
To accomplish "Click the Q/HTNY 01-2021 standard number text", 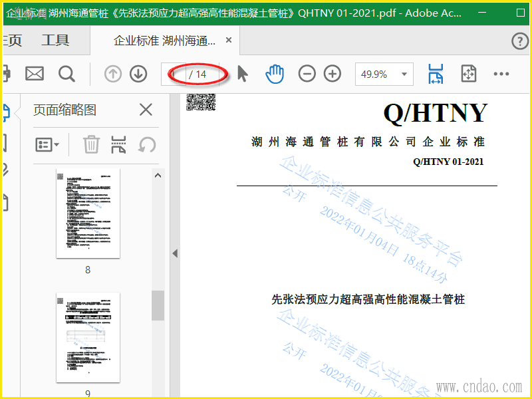I will (x=448, y=162).
